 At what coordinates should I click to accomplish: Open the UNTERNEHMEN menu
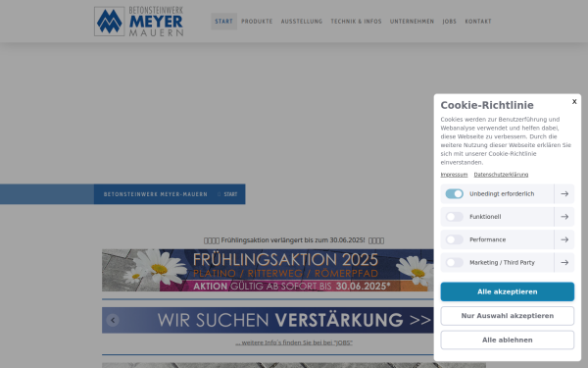tap(412, 22)
